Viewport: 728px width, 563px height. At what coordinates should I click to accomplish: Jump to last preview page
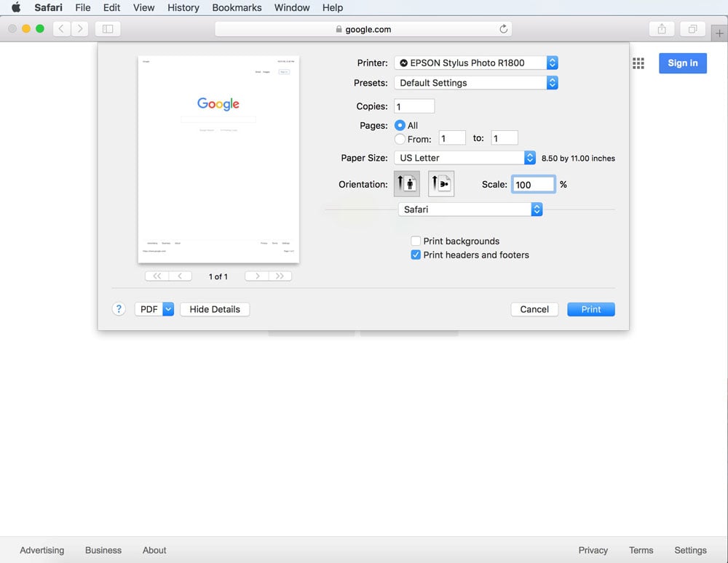point(280,276)
